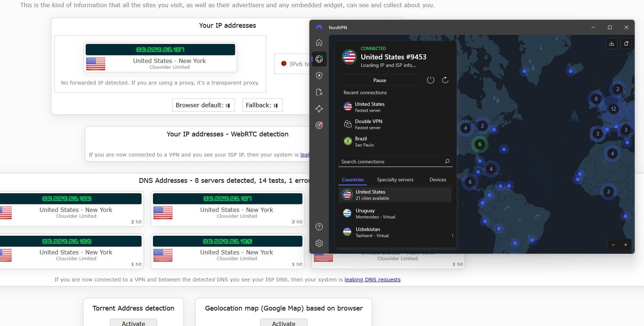Screen dimensions: 644x326
Task: Open NordVPN Home sidebar icon
Action: click(319, 42)
